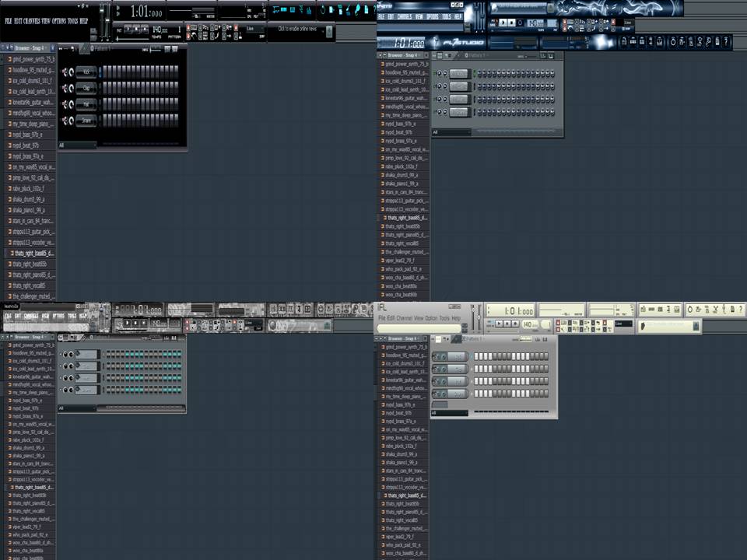Click the Snare channel button in black skin
Screen dimensions: 747x560
86,121
